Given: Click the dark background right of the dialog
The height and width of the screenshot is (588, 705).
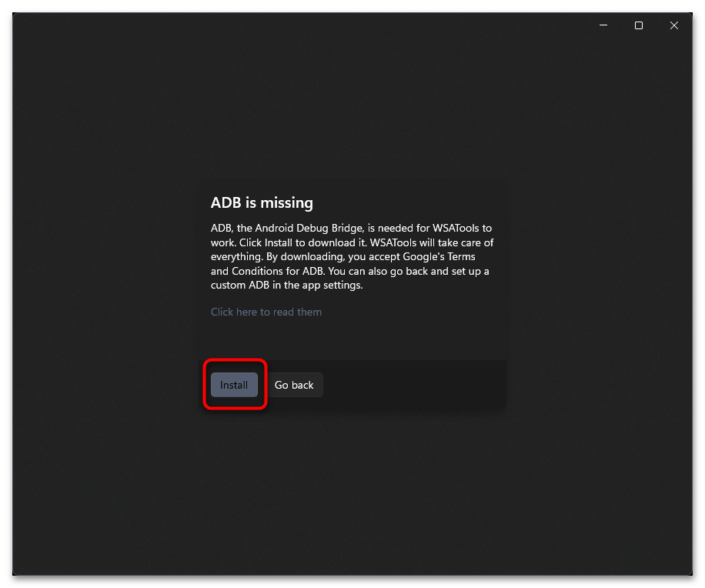Looking at the screenshot, I should tap(600, 295).
